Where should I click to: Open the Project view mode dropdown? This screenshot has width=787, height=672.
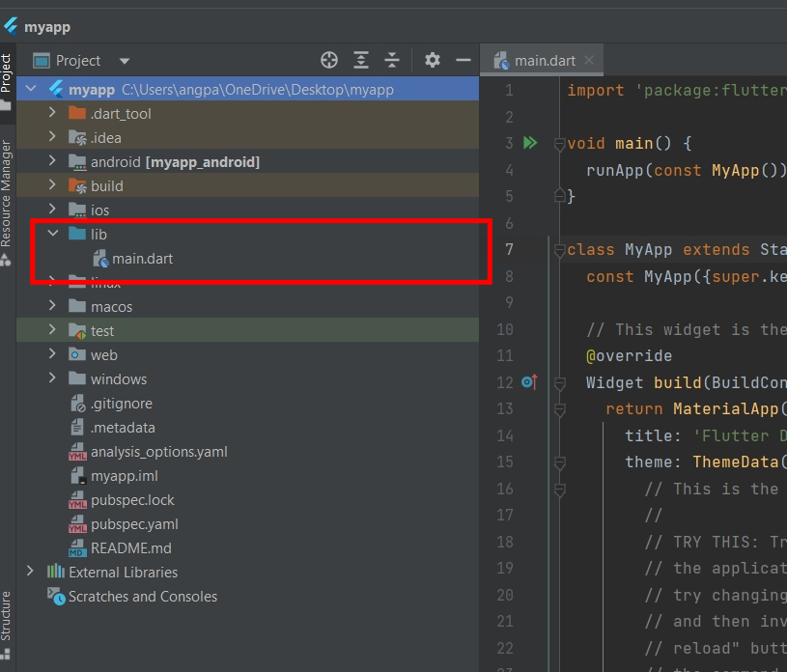(x=124, y=60)
